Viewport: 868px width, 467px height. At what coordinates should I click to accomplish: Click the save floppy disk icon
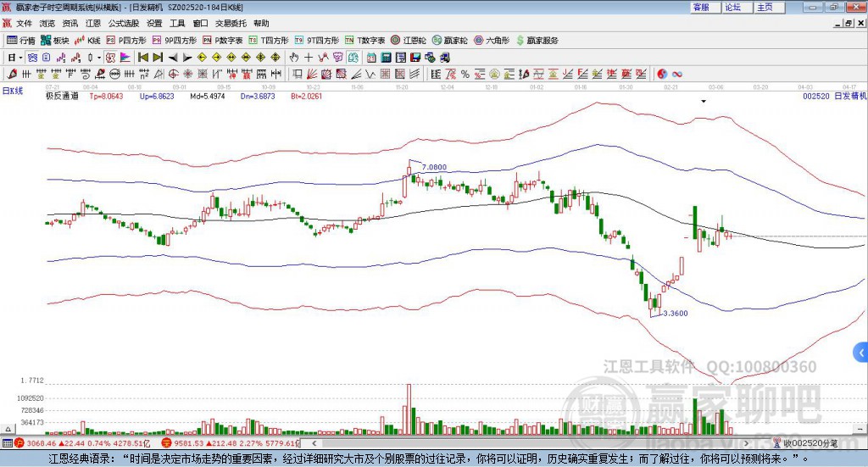(x=415, y=58)
